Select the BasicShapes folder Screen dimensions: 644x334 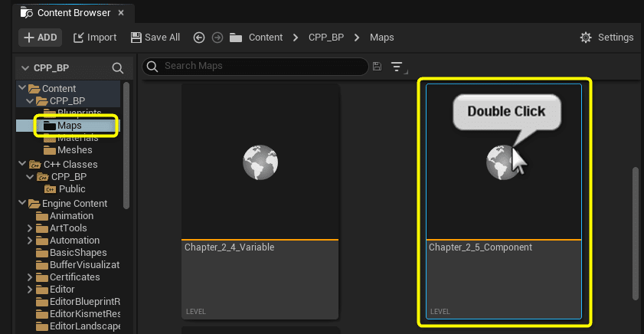pos(71,253)
